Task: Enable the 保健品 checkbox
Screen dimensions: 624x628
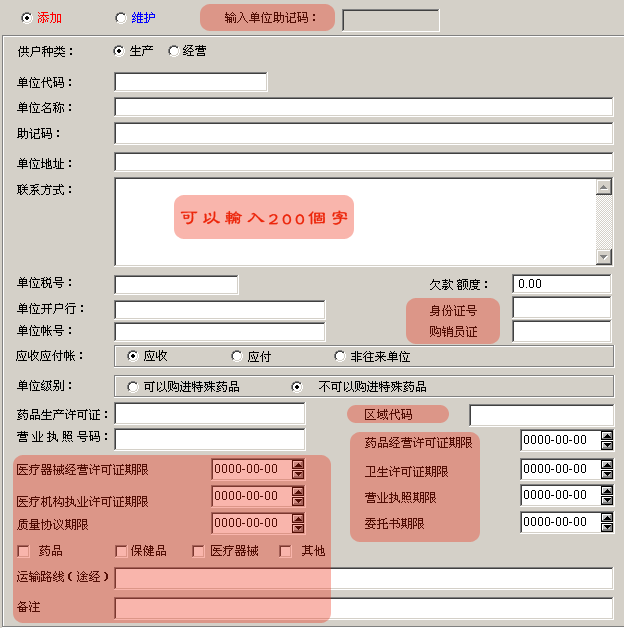Action: pyautogui.click(x=121, y=551)
